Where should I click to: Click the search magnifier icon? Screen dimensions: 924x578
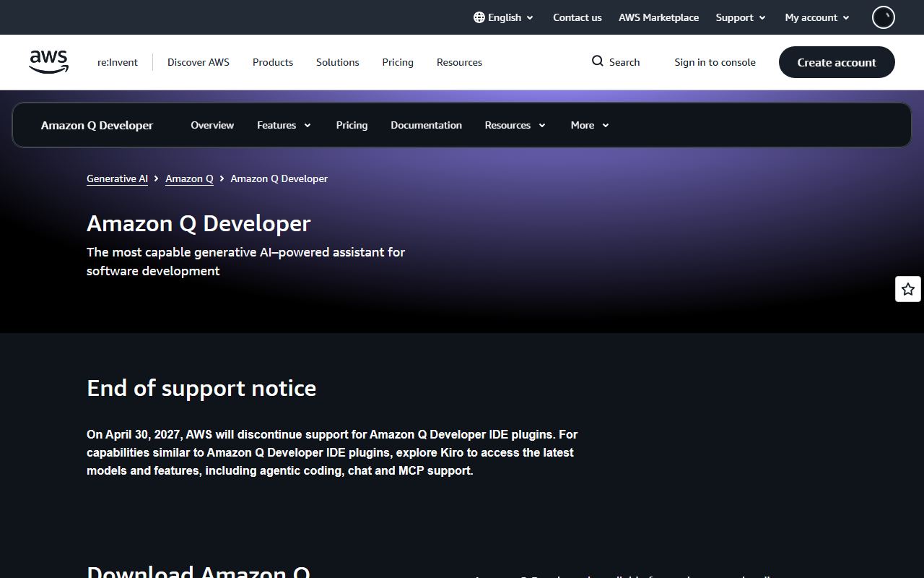[598, 61]
